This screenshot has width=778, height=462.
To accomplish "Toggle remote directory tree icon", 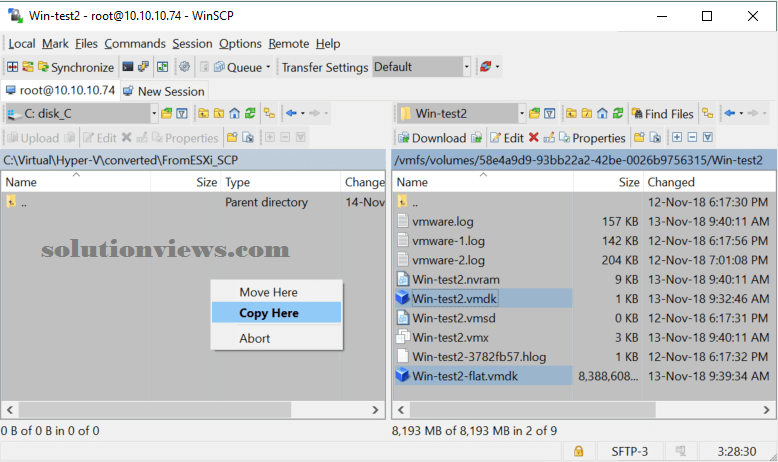I will coord(708,113).
